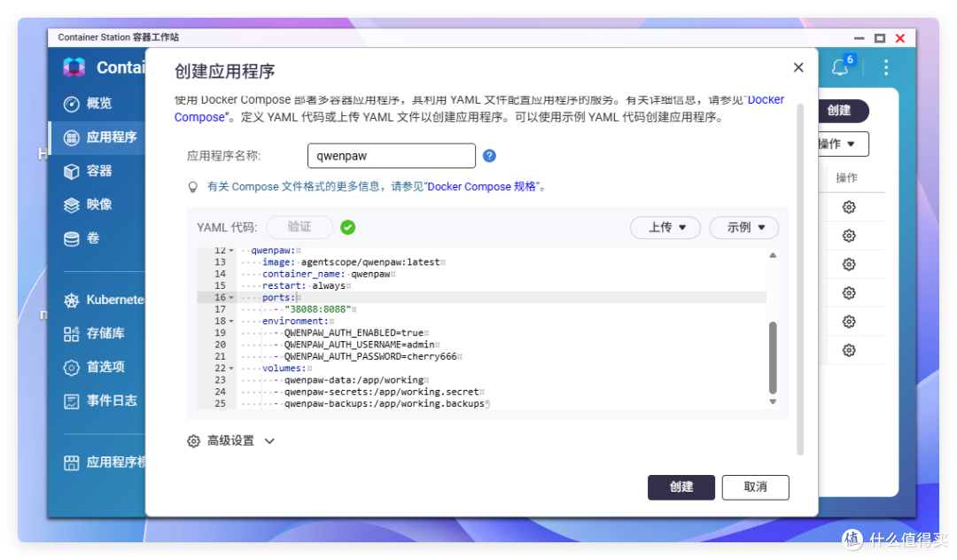Click the Cancel (取消) button

(755, 486)
